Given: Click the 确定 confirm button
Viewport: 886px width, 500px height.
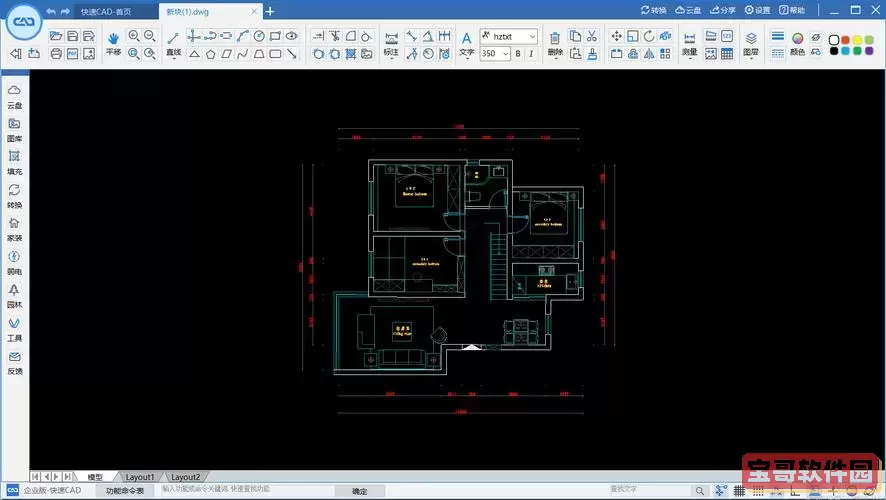Looking at the screenshot, I should pos(359,491).
